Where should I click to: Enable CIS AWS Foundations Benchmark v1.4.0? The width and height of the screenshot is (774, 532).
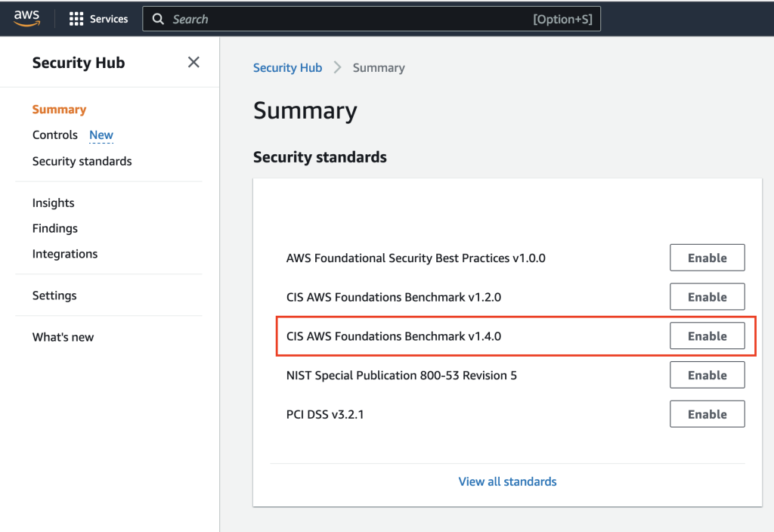(x=707, y=336)
